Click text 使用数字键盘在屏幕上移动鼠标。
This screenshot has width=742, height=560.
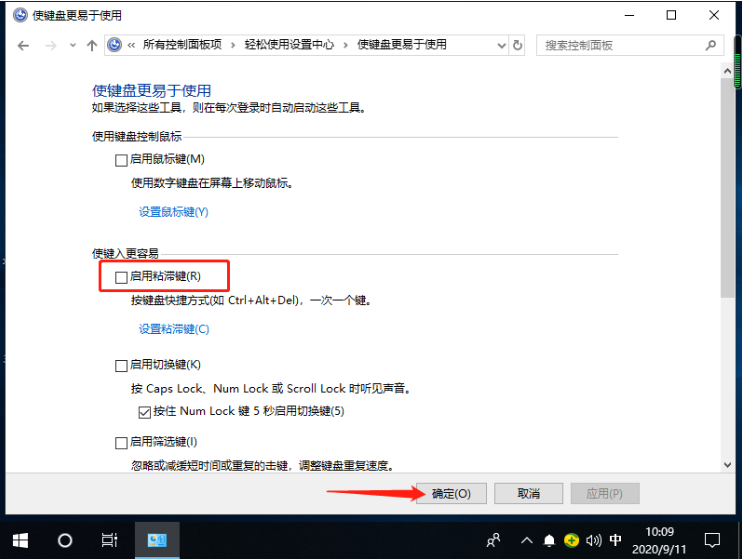tap(212, 183)
